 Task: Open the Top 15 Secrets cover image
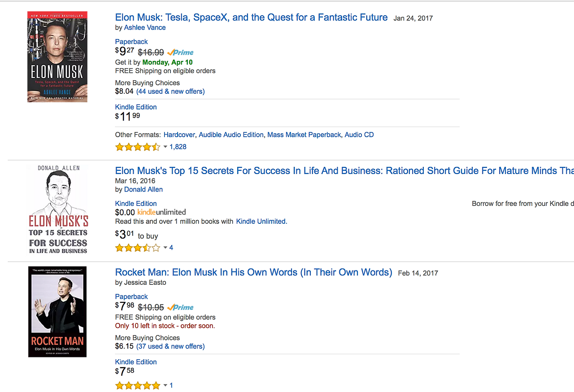tap(58, 209)
